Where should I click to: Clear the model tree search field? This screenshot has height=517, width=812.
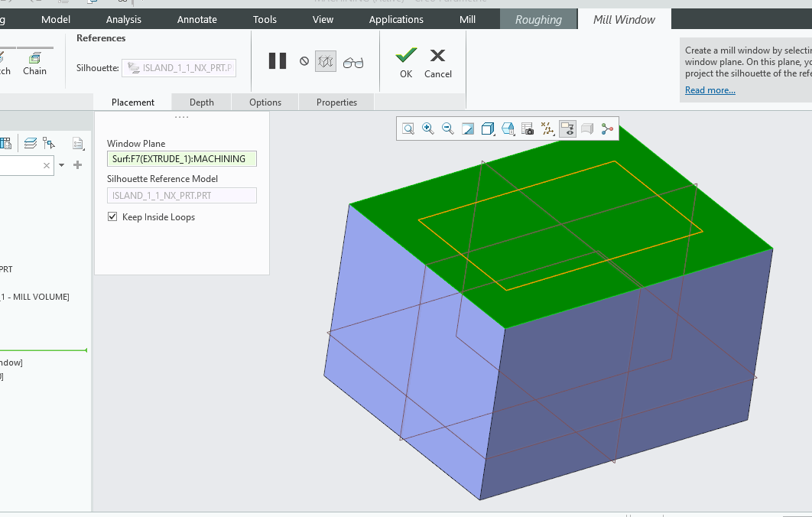click(47, 166)
